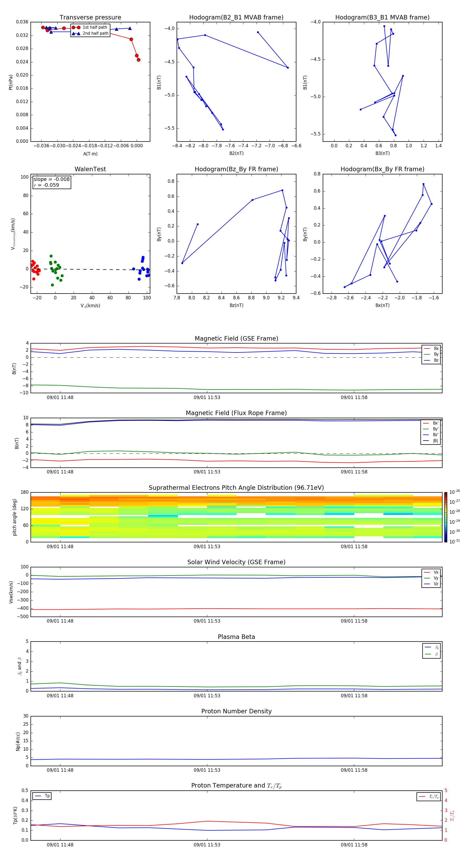This screenshot has width=473, height=868.
Task: Click the Bx' legend entry in Flux Rope panel
Action: pos(431,423)
